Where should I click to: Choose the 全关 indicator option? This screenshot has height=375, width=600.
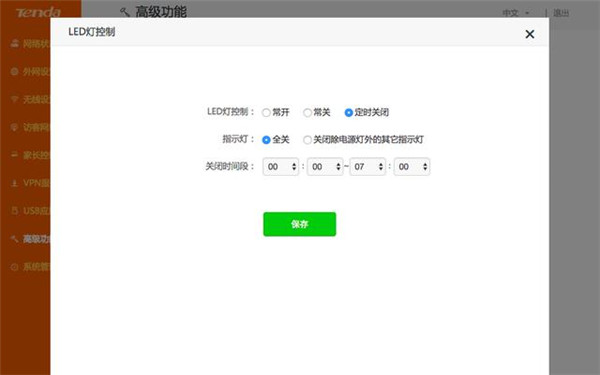[x=266, y=140]
